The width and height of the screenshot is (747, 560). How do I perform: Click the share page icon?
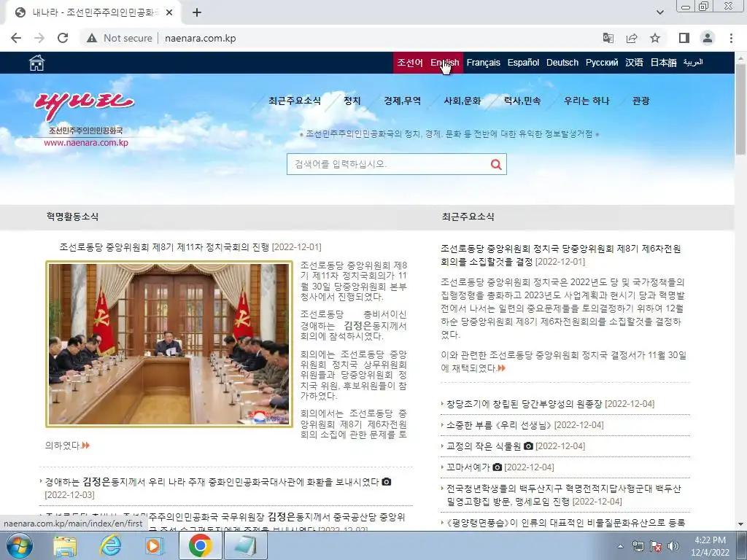click(632, 38)
